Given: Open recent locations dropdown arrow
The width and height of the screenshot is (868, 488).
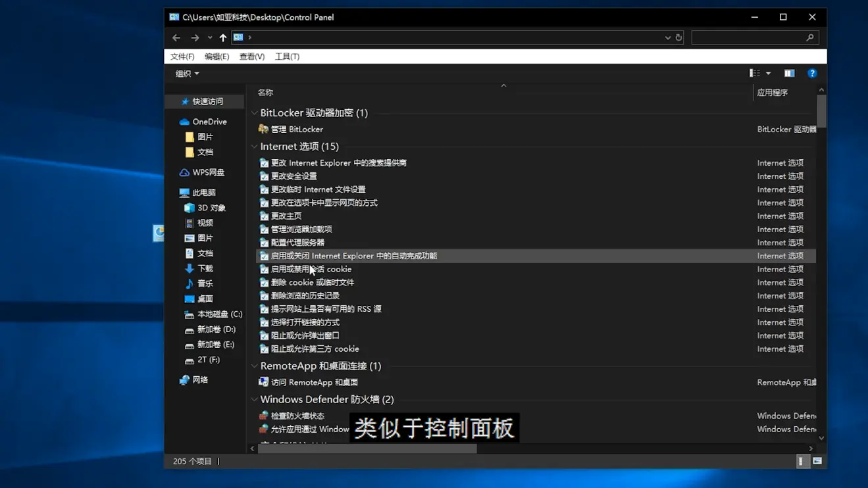Looking at the screenshot, I should [210, 37].
